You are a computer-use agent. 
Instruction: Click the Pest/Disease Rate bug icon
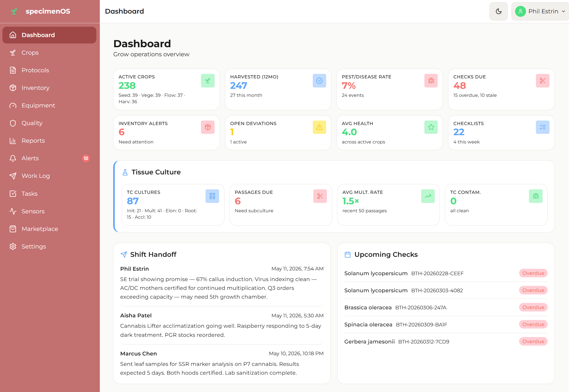click(x=431, y=81)
